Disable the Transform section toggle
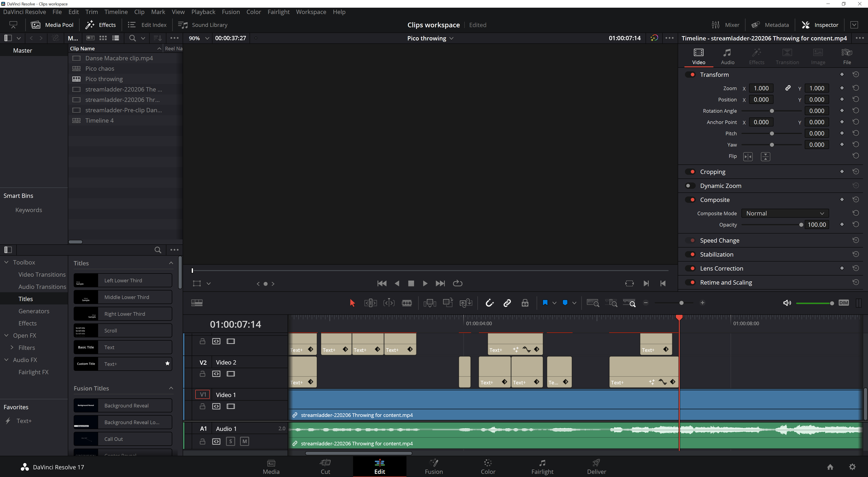The image size is (868, 477). (690, 75)
